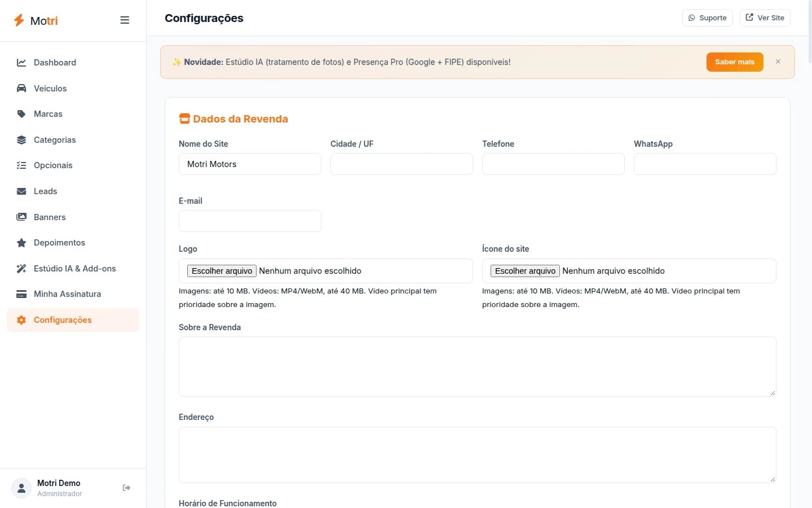Click the Depoimentos star icon
812x508 pixels.
point(21,243)
